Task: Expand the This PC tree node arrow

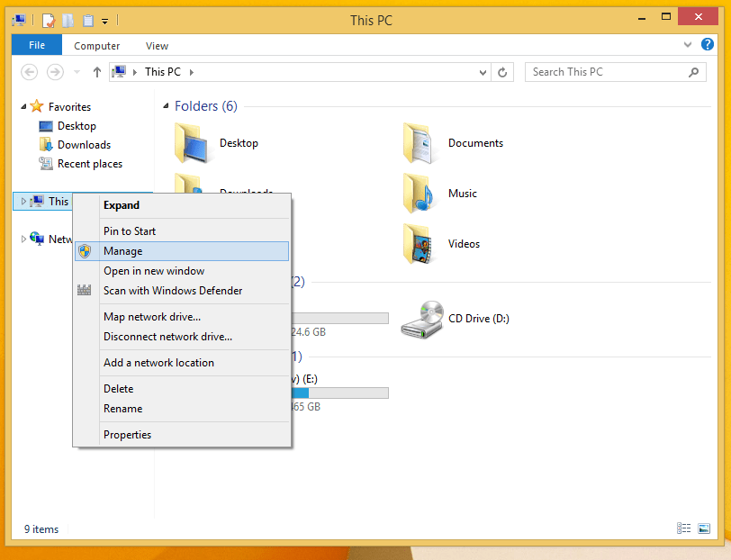Action: point(23,202)
